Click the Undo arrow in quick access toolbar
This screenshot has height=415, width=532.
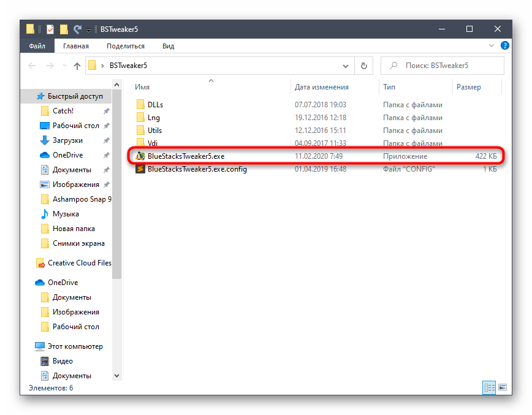(x=77, y=29)
